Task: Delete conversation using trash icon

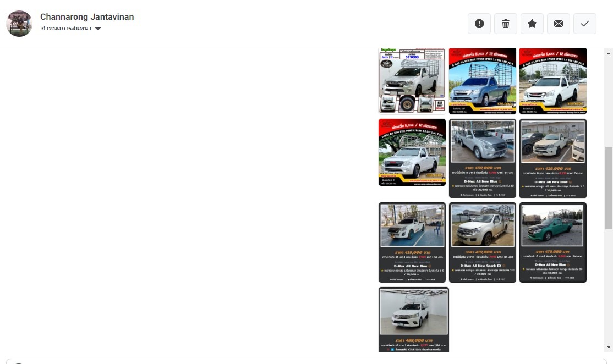Action: (x=506, y=24)
